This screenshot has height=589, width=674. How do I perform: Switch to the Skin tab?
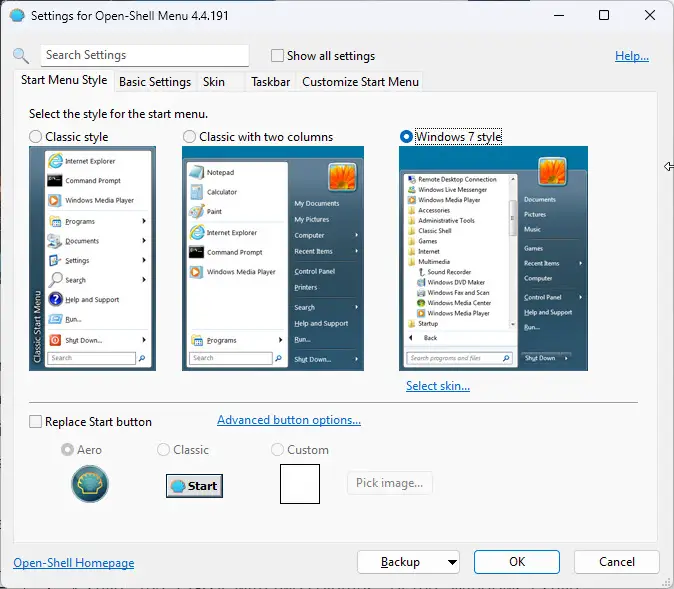[x=214, y=82]
